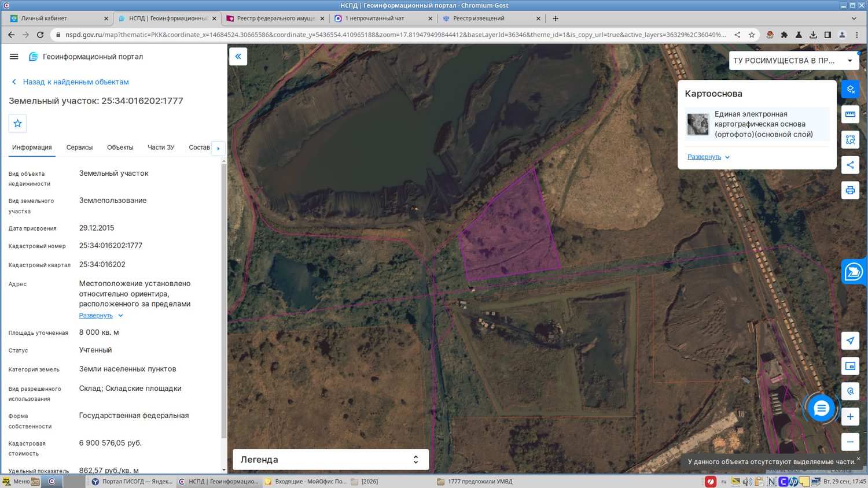This screenshot has height=488, width=868.
Task: Toggle the overview mini-map button
Action: pos(850,366)
